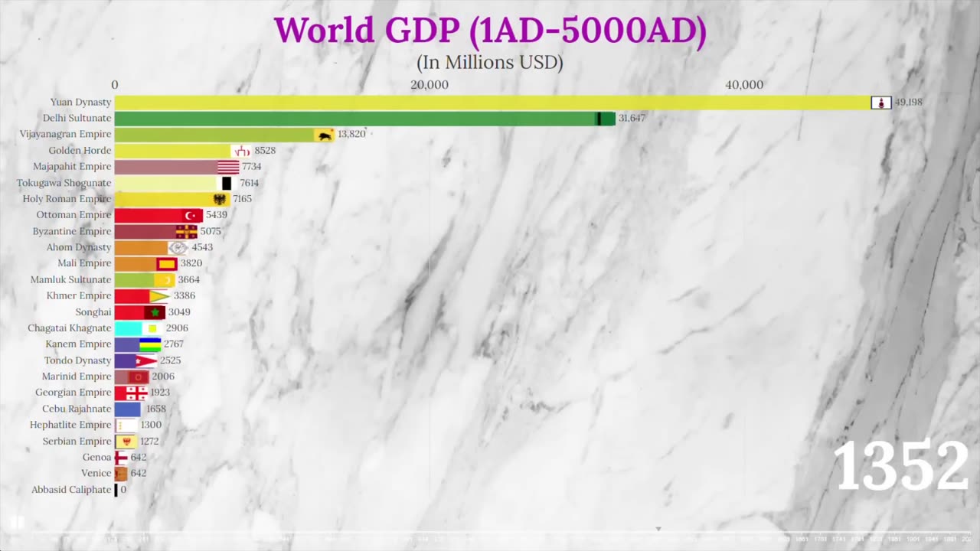Click the Golden Horde value 8528
This screenshot has width=980, height=551.
[x=265, y=151]
